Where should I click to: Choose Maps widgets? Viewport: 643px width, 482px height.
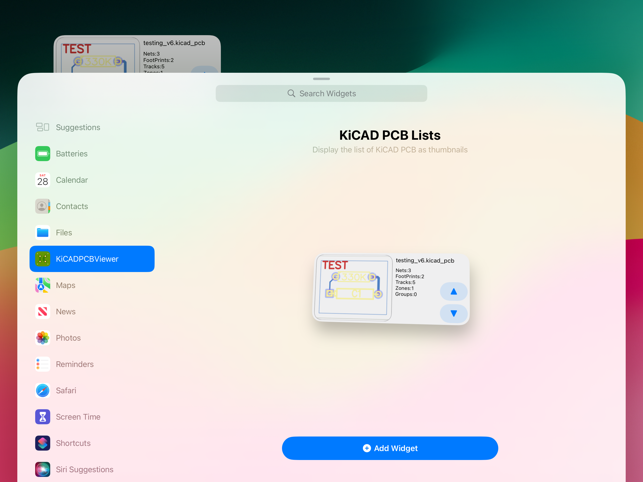click(92, 285)
